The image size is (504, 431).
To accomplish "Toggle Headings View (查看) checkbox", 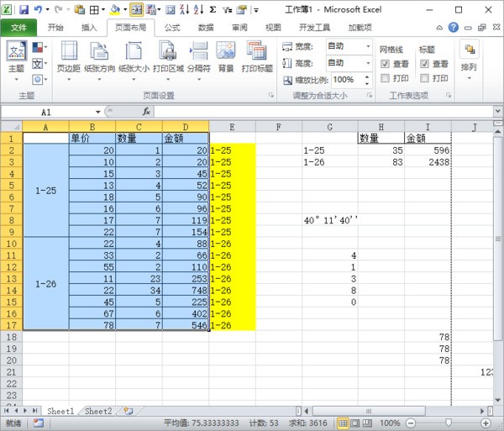I will 424,64.
